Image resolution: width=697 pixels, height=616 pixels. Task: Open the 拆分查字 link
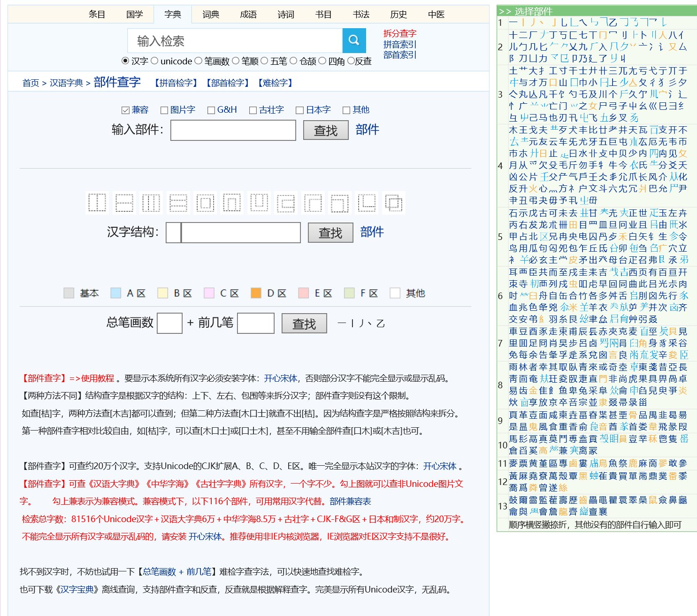coord(400,33)
